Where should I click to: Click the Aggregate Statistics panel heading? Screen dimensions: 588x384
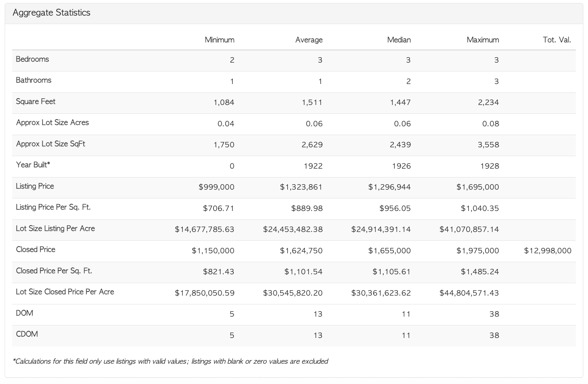point(51,13)
